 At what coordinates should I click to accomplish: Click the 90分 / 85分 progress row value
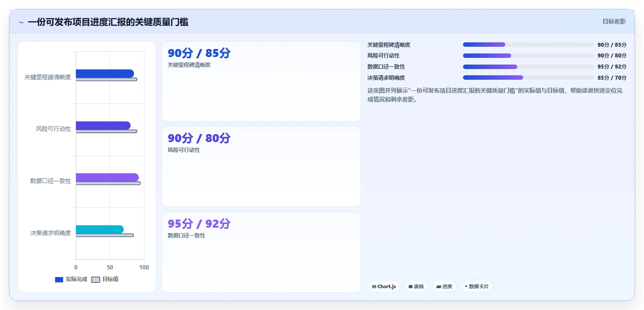click(612, 45)
